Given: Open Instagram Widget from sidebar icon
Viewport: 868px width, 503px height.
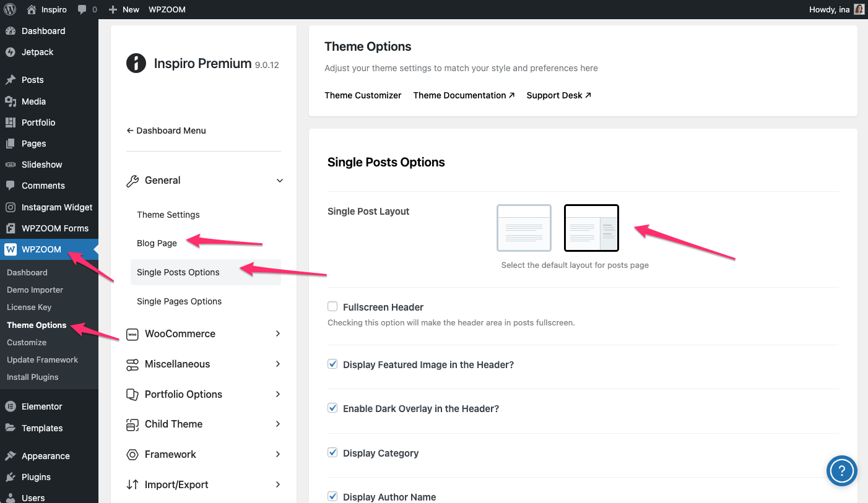Looking at the screenshot, I should (10, 207).
